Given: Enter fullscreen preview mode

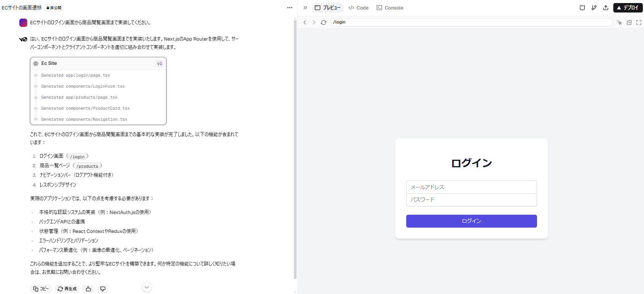Looking at the screenshot, I should [x=639, y=22].
